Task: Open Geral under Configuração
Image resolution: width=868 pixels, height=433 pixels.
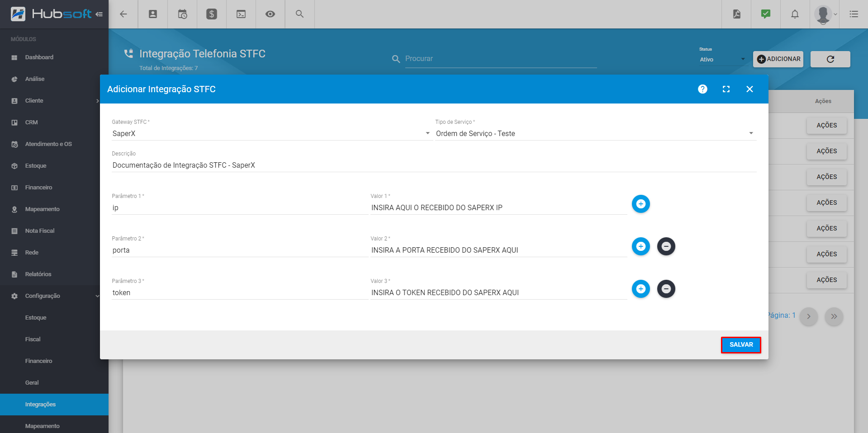Action: pyautogui.click(x=54, y=383)
